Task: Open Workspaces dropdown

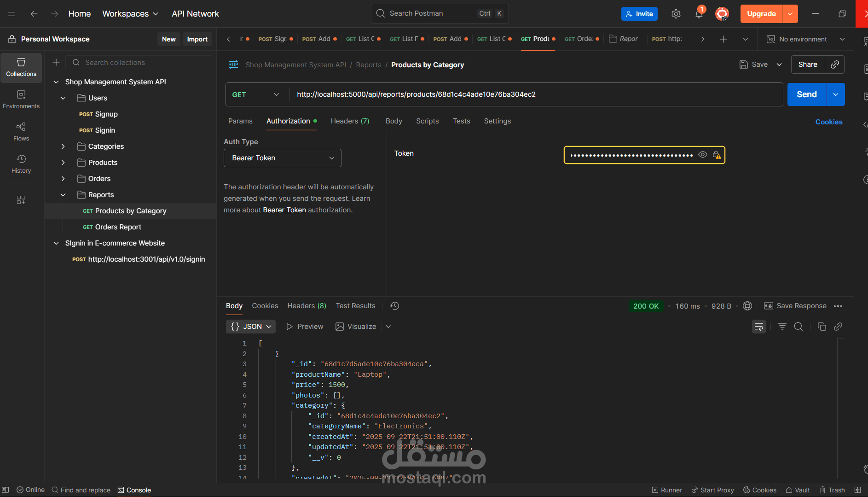Action: click(x=130, y=14)
